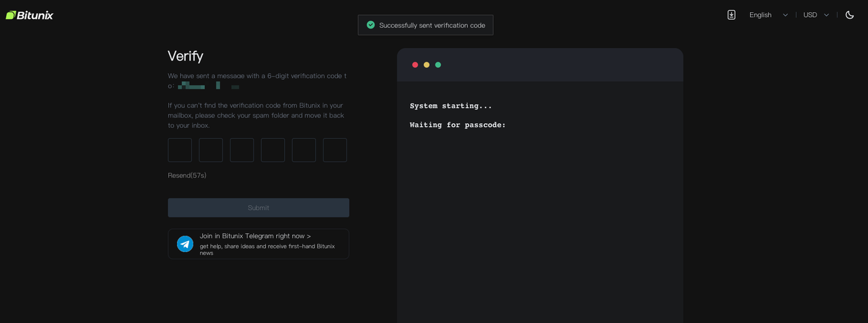
Task: Select the fifth verification code digit box
Action: [x=304, y=150]
